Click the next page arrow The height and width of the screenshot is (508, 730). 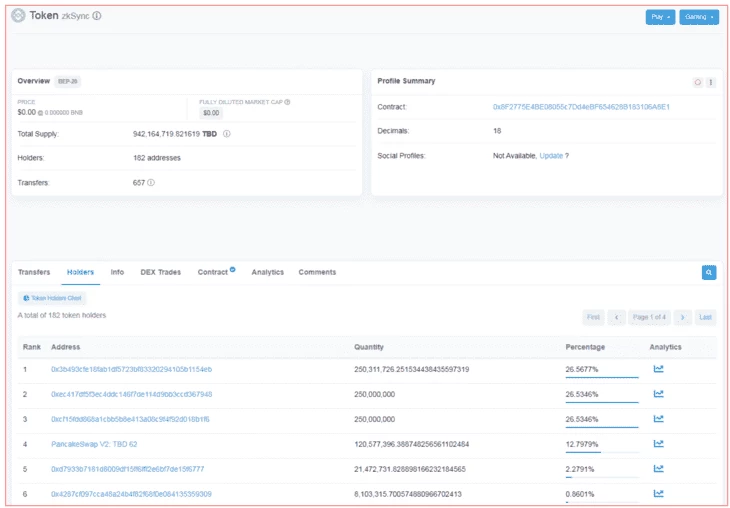click(683, 317)
